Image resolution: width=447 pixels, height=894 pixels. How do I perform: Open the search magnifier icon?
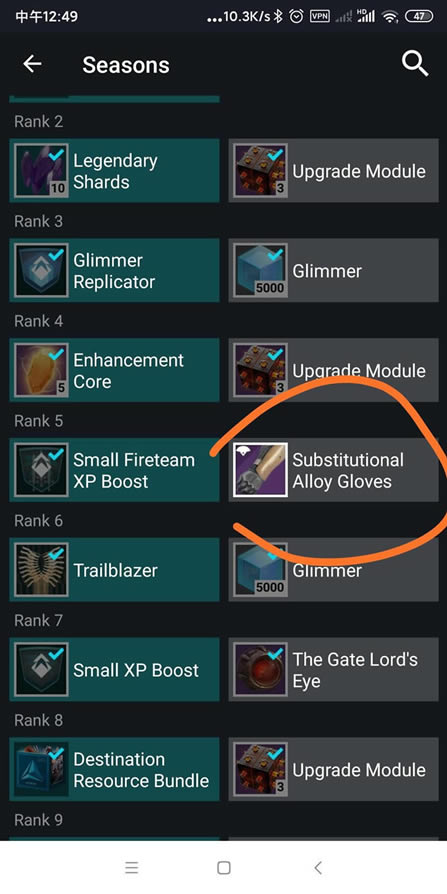[415, 63]
